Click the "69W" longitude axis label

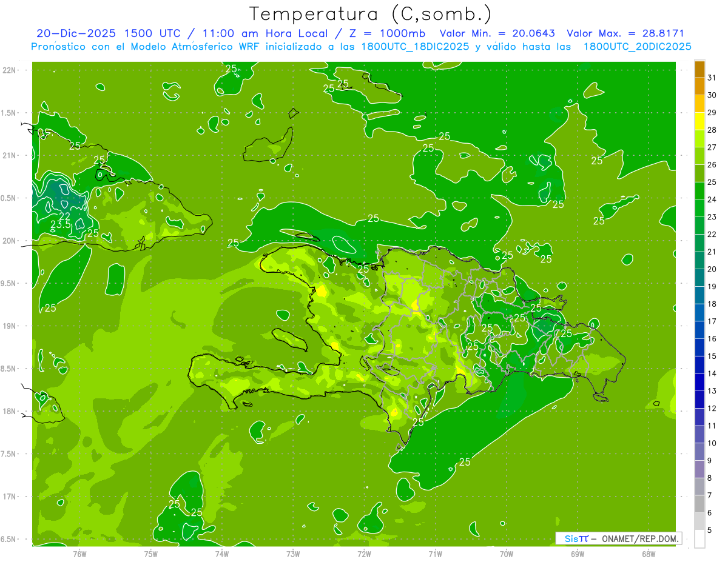(578, 554)
